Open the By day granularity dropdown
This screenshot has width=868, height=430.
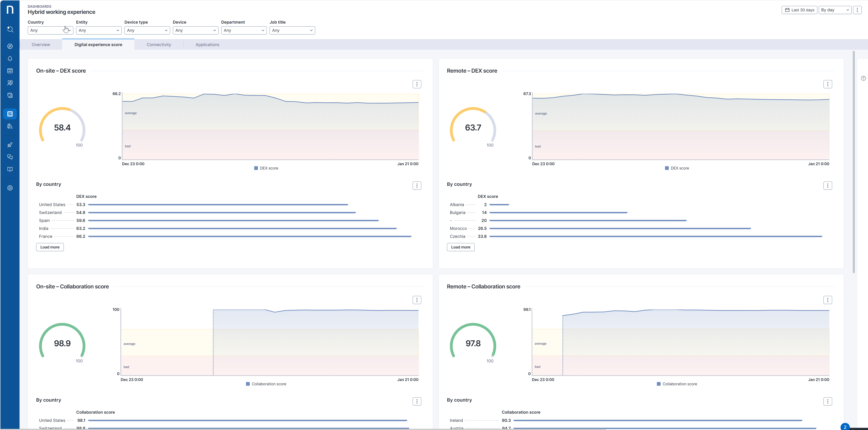coord(835,10)
